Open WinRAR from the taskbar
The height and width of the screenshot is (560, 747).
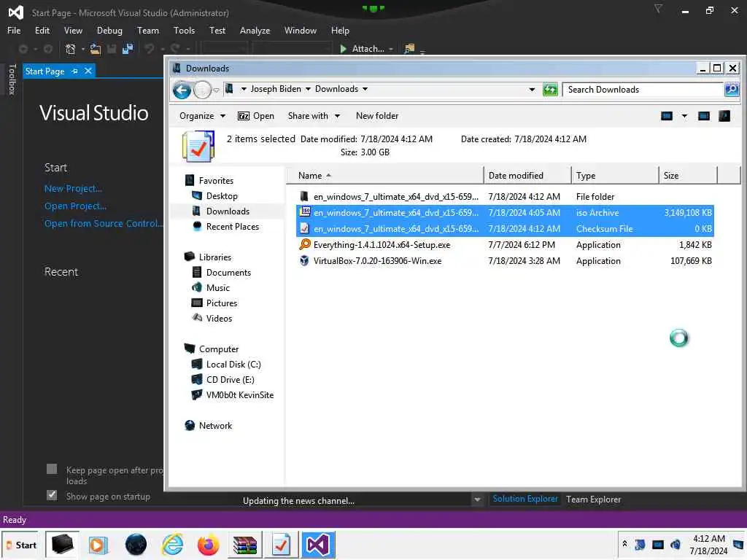245,544
